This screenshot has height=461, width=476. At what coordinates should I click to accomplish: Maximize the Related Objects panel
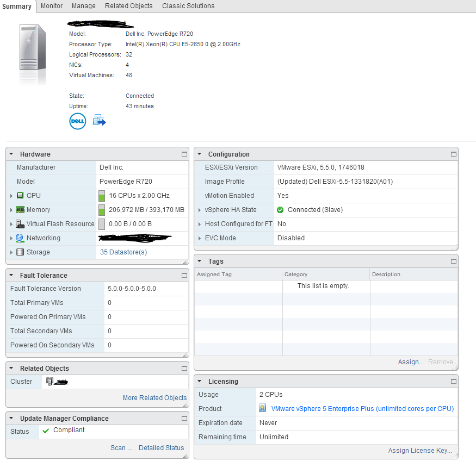184,368
